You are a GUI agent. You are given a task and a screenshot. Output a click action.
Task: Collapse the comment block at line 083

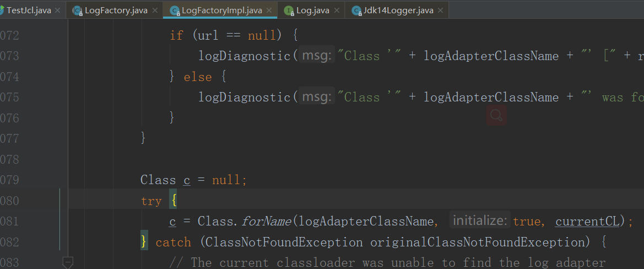(67, 262)
